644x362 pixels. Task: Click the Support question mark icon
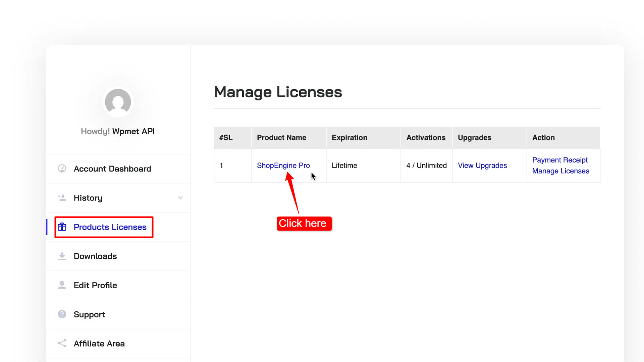coord(62,314)
